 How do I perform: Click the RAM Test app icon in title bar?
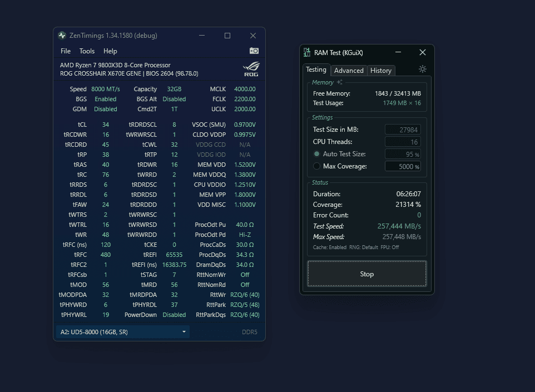pyautogui.click(x=307, y=52)
